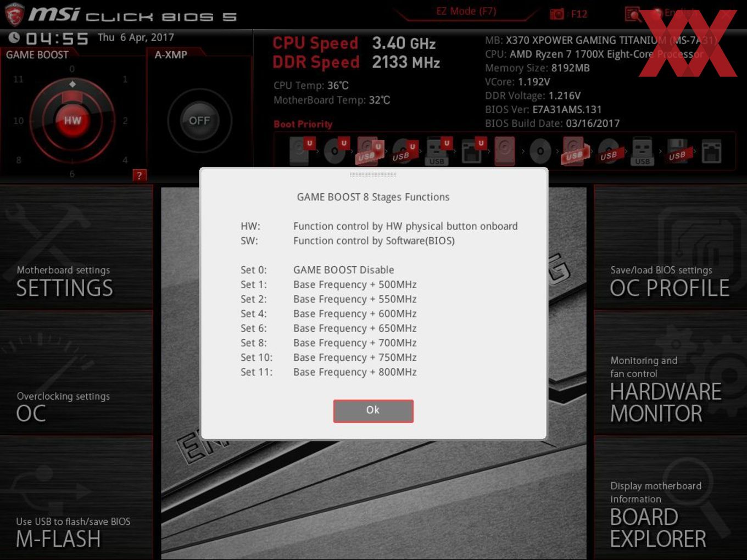Choose the legacy USB hard disk boot icon
The width and height of the screenshot is (747, 560).
(575, 151)
